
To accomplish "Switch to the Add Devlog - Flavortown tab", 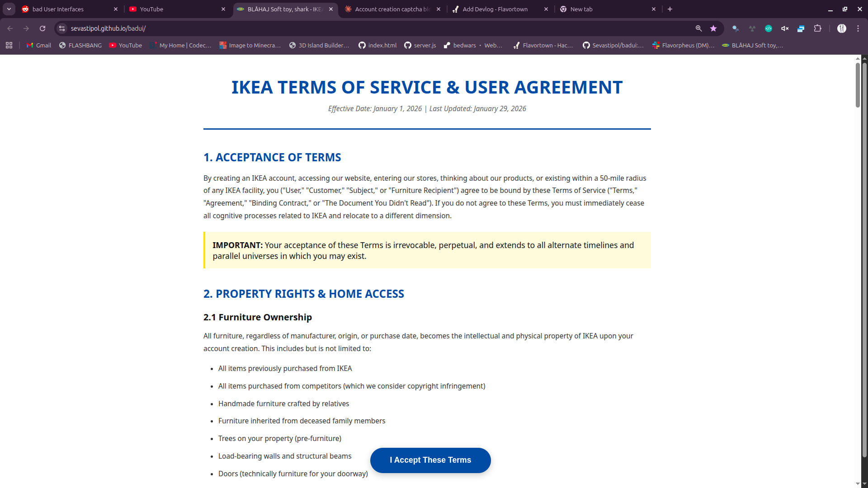I will (495, 9).
